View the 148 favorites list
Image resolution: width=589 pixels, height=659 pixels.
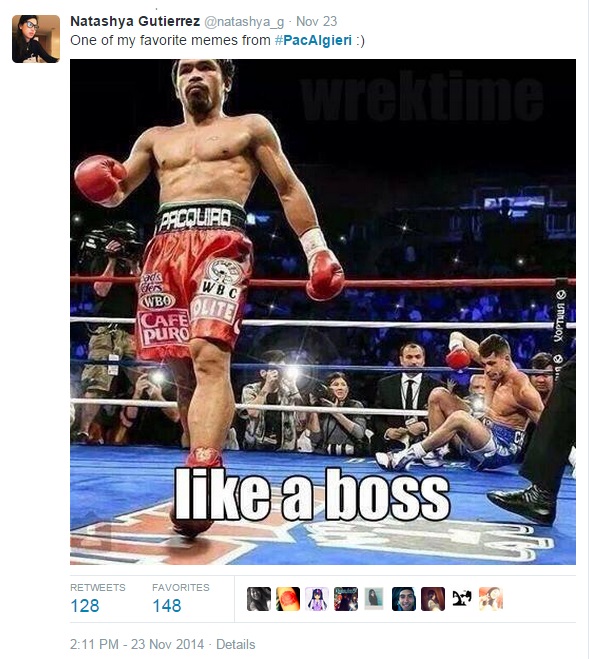tap(180, 598)
